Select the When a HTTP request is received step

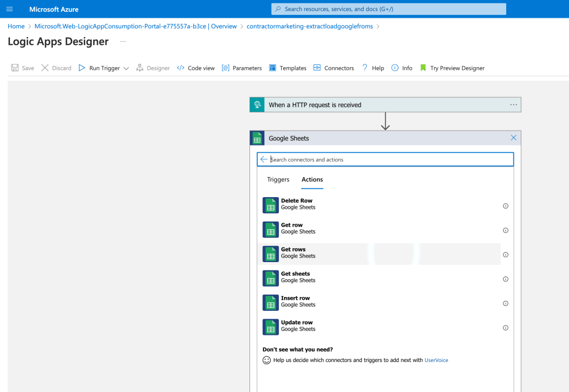386,105
